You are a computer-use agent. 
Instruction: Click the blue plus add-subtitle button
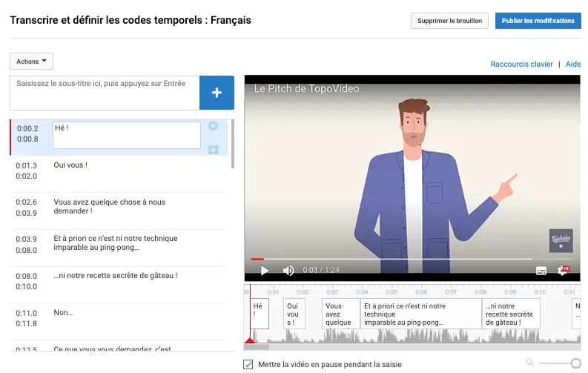click(217, 93)
